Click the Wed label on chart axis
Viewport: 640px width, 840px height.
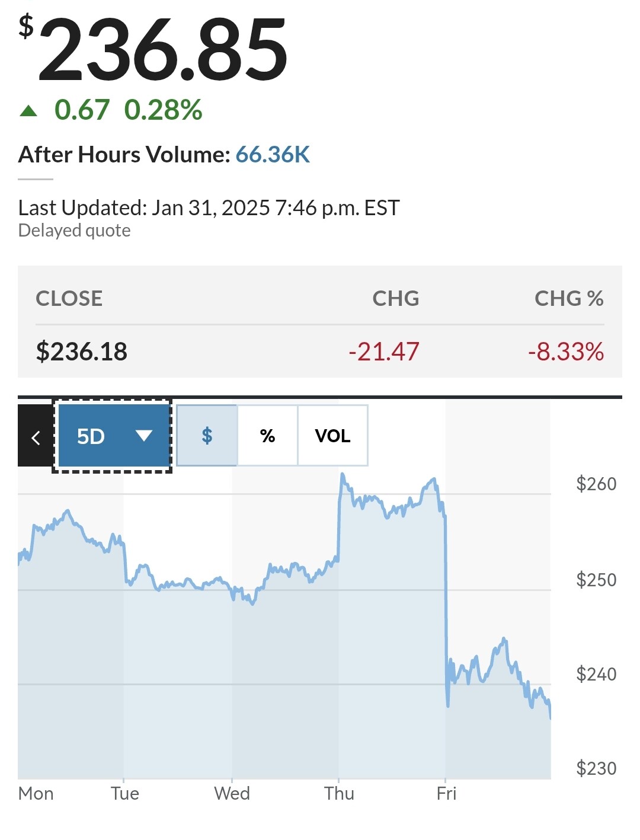(x=232, y=793)
